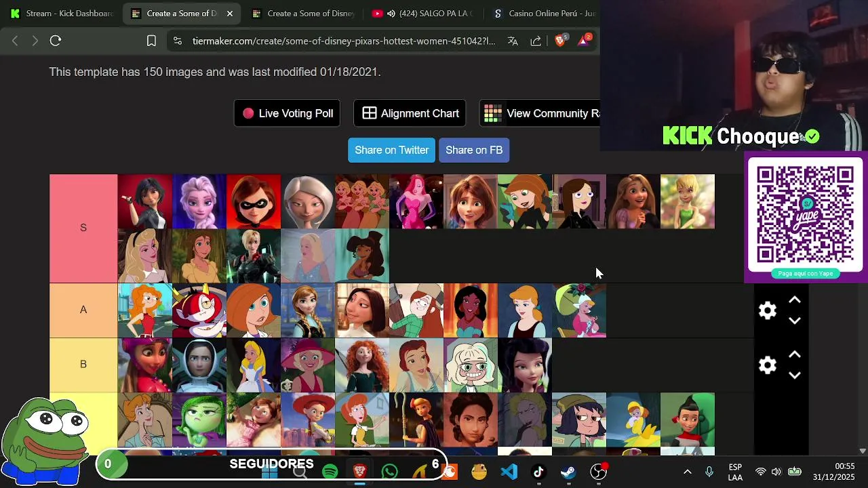Select green-skinned pink-outfit character in A tier

[579, 310]
